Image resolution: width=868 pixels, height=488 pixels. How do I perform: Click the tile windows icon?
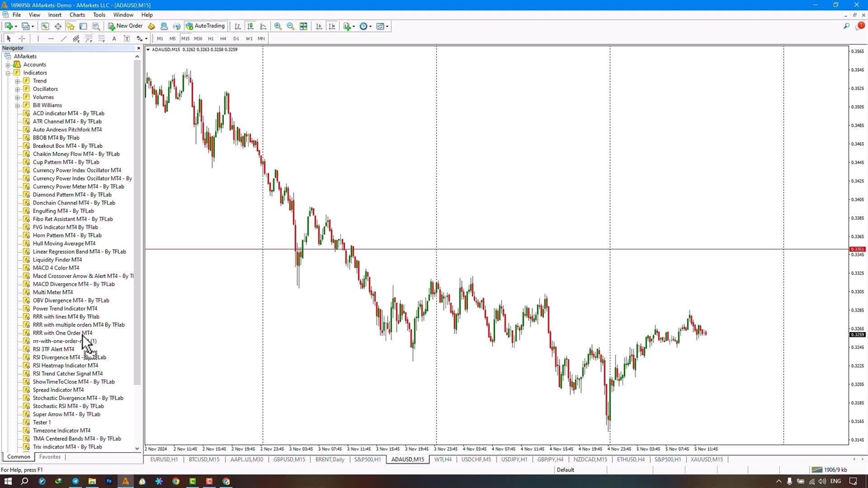pos(303,26)
